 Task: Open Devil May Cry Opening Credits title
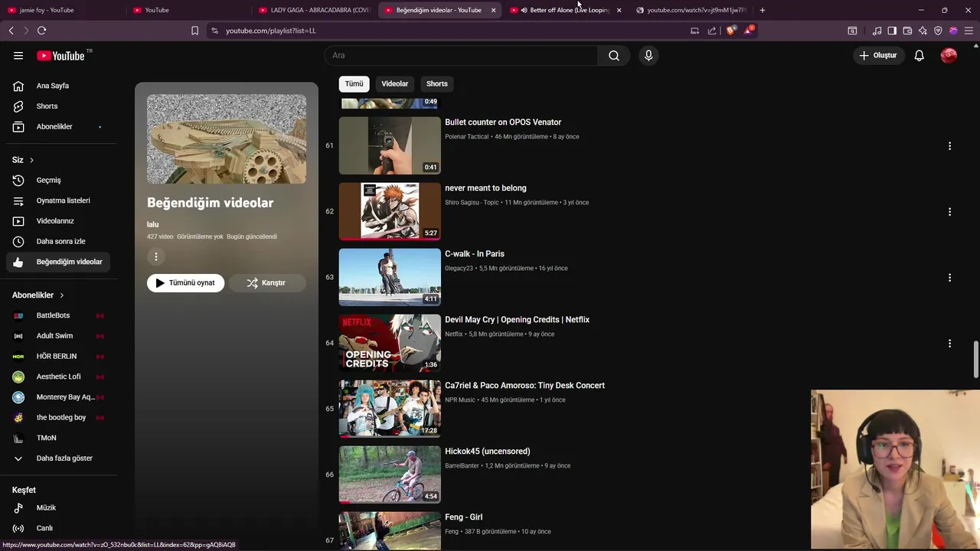[517, 320]
